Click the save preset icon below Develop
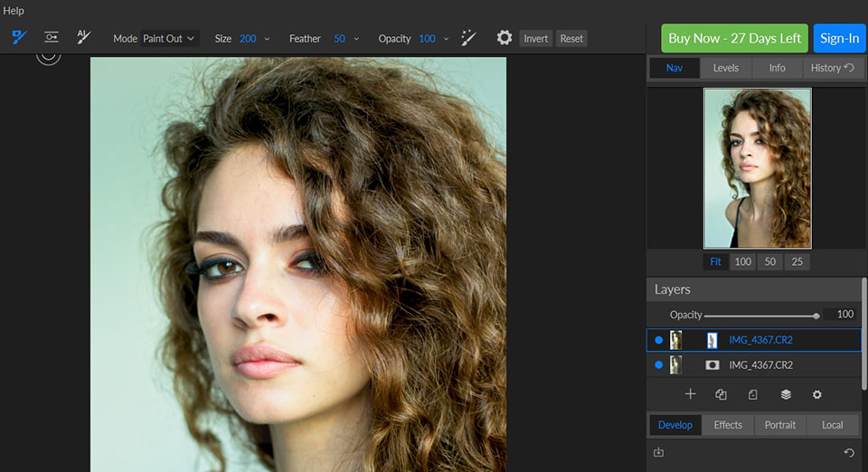This screenshot has height=472, width=868. [658, 452]
